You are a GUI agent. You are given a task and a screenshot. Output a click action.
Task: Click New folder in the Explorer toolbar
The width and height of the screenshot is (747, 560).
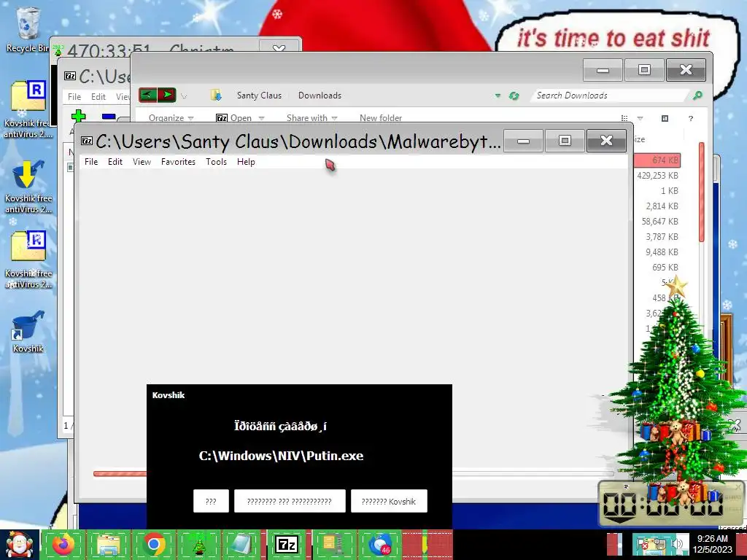pyautogui.click(x=381, y=117)
